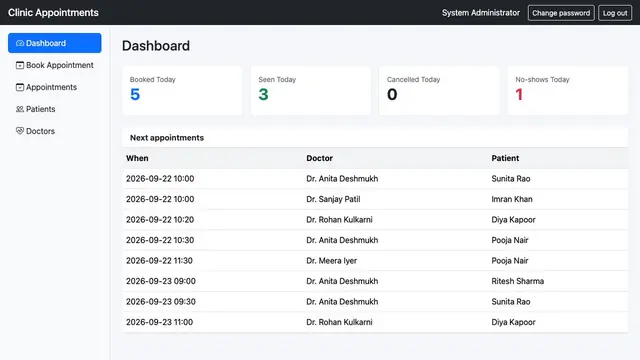Click the Patient column header
This screenshot has width=640, height=360.
[505, 158]
